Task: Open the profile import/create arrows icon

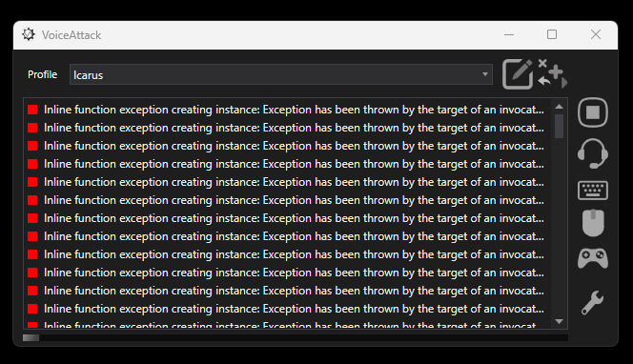Action: (x=553, y=73)
